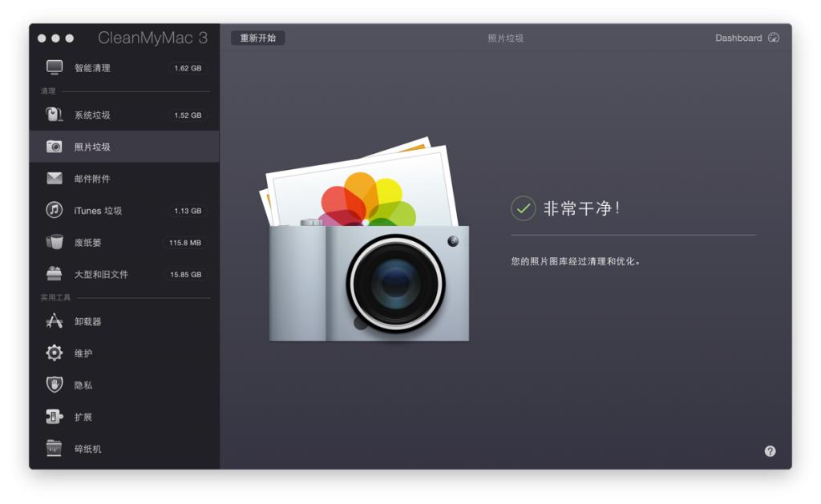Open 卸载器 sidebar item
Image resolution: width=821 pixels, height=504 pixels.
click(x=124, y=321)
